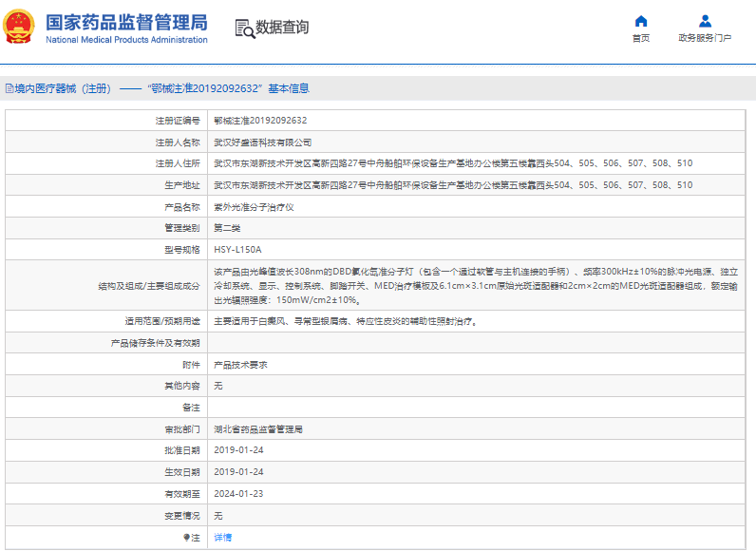
Task: Click 首页 label
Action: [x=641, y=38]
